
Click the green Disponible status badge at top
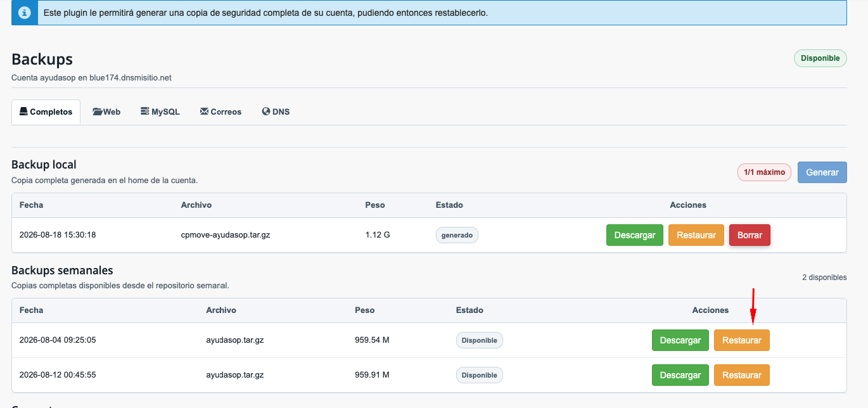[820, 58]
